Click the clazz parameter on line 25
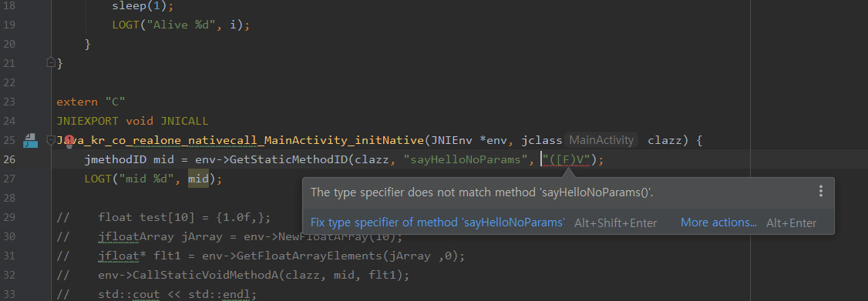The image size is (868, 301). click(x=664, y=141)
